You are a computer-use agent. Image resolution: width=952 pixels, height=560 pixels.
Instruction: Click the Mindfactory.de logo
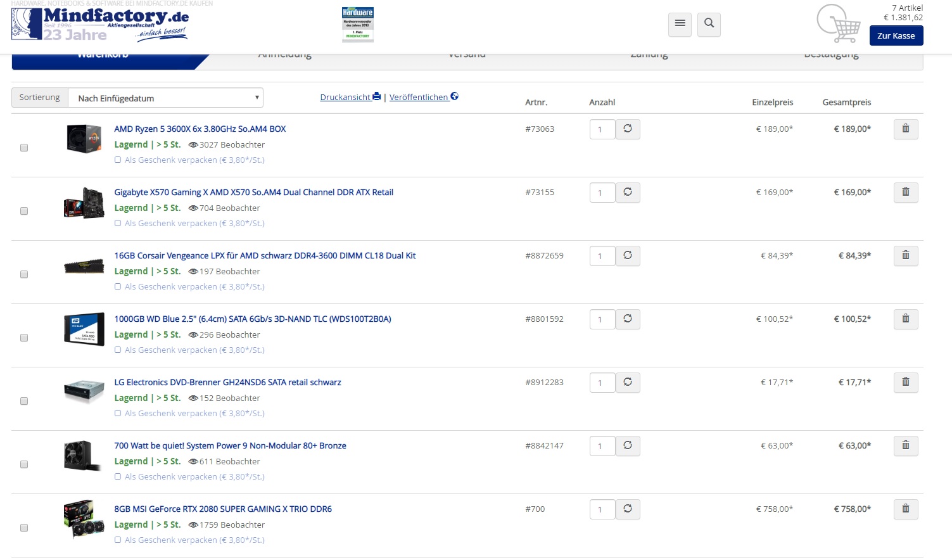coord(100,24)
